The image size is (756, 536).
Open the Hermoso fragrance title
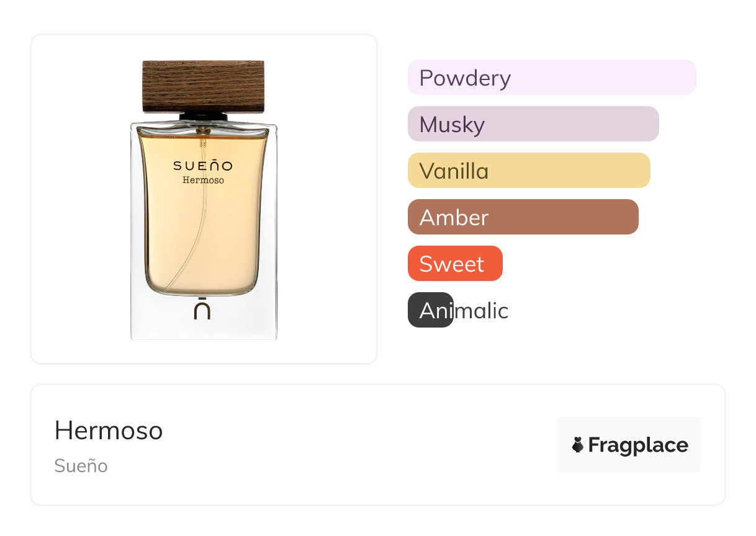point(109,431)
